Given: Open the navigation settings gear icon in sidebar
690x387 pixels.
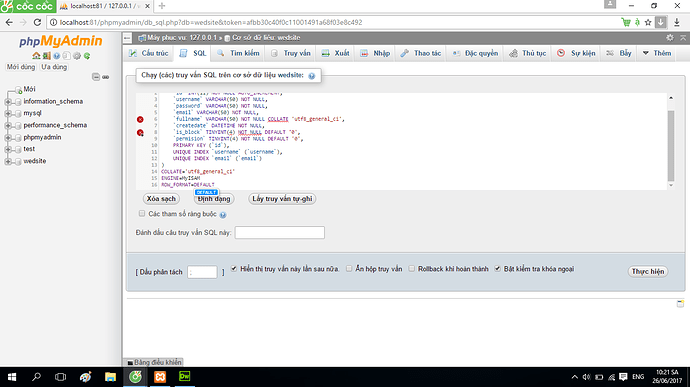Looking at the screenshot, I should 77,56.
